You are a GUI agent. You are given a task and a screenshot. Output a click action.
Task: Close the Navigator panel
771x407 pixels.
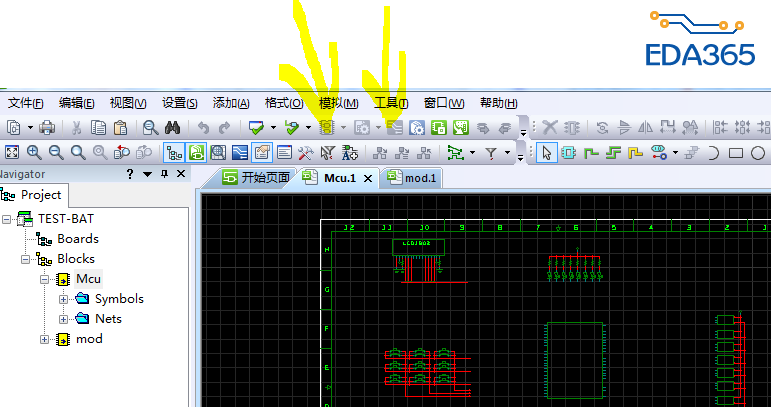[181, 174]
